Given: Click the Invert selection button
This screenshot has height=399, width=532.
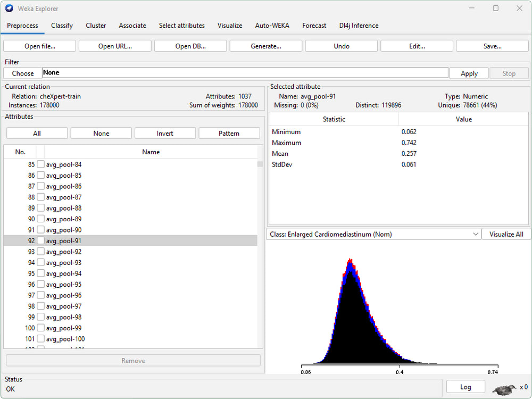Looking at the screenshot, I should click(165, 134).
